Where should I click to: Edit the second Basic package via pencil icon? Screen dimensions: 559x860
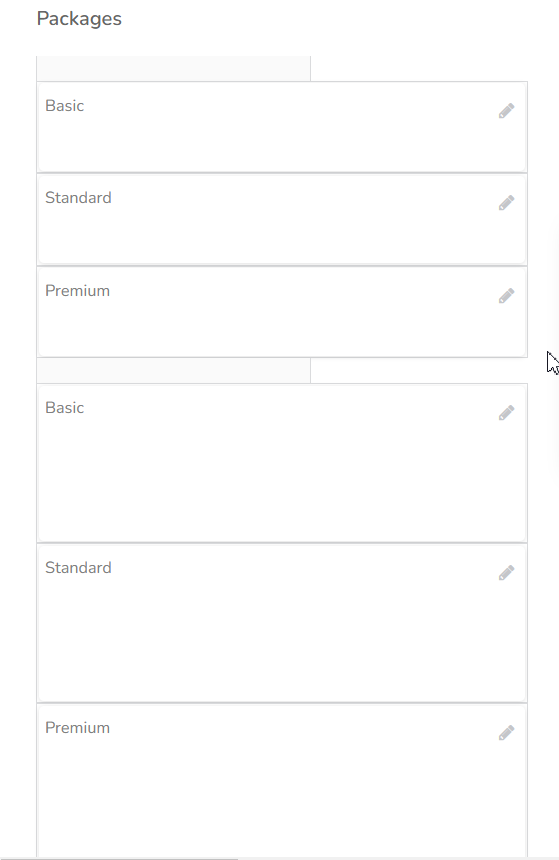tap(506, 413)
